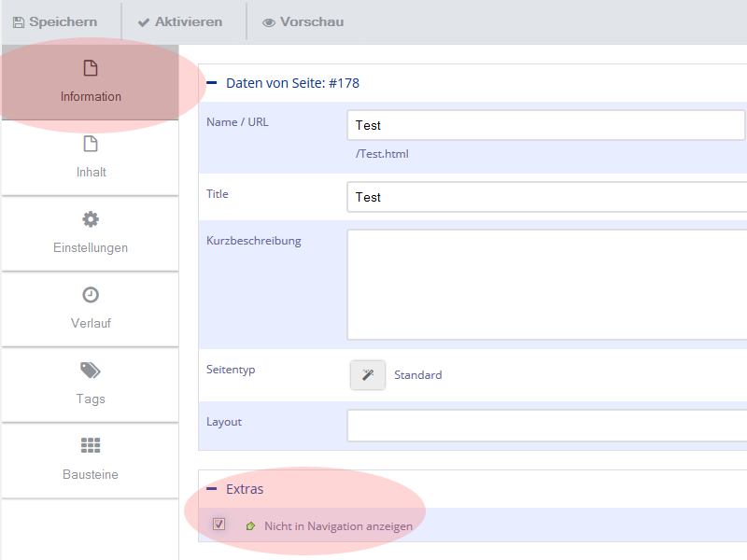Click the eye Vorschau icon
Viewport: 747px width, 560px height.
[269, 21]
